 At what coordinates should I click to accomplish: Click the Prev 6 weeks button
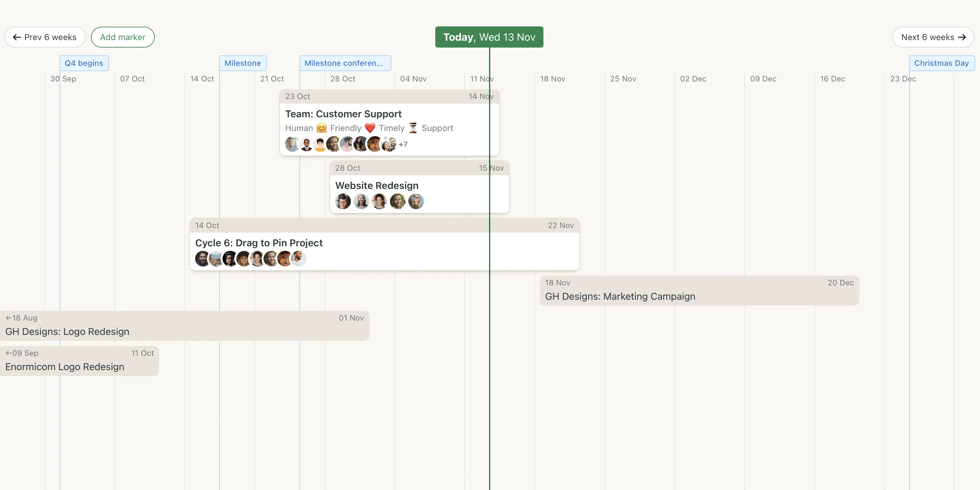click(45, 37)
